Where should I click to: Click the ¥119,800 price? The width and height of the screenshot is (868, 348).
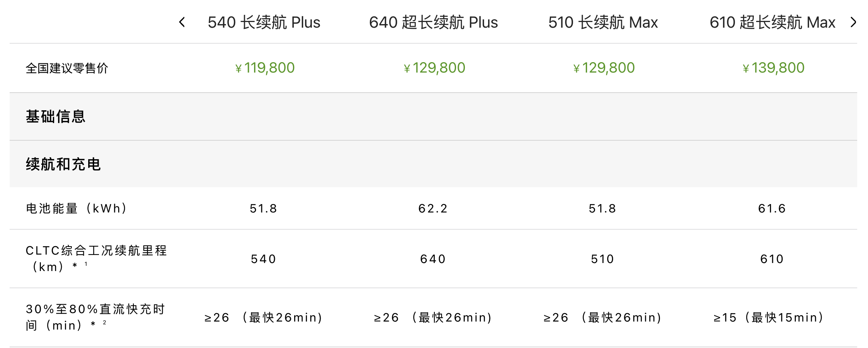[x=264, y=68]
